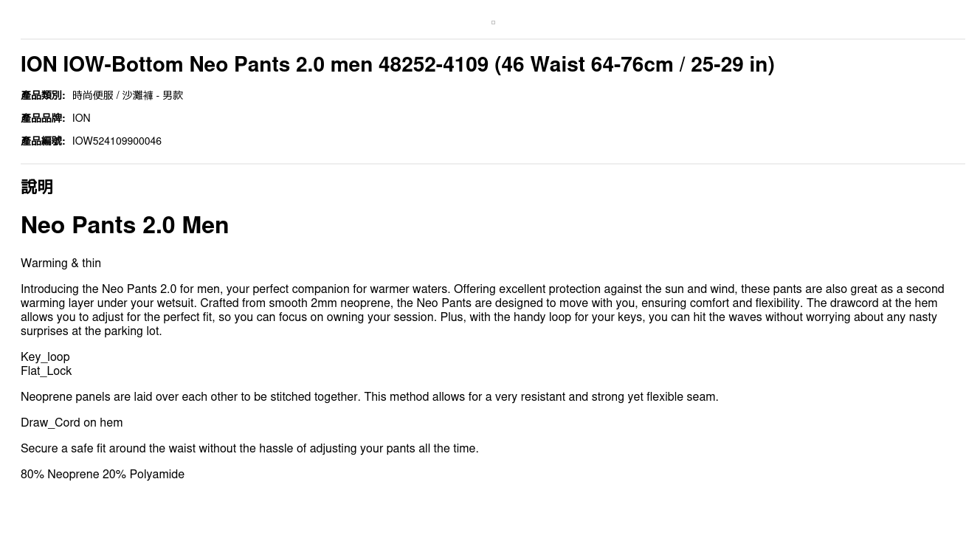This screenshot has width=980, height=541.
Task: Open the 時尚便服 / 沙灘褲 - 男款 category
Action: [128, 95]
